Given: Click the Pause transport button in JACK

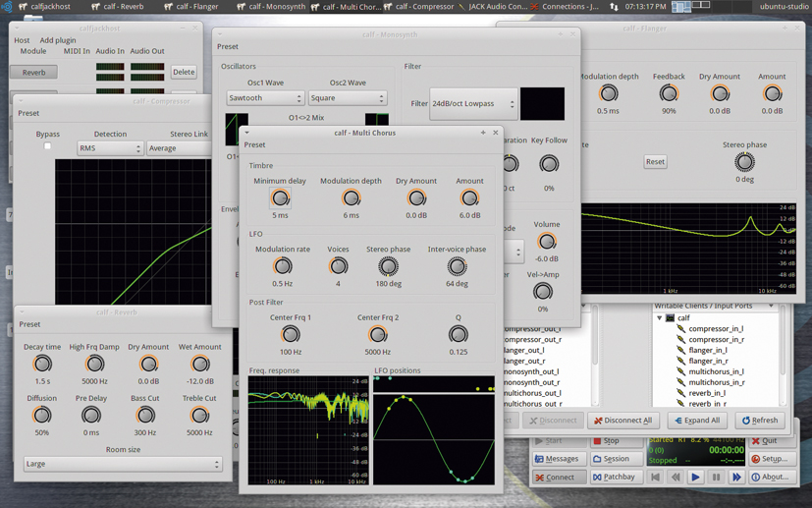Looking at the screenshot, I should [x=716, y=477].
